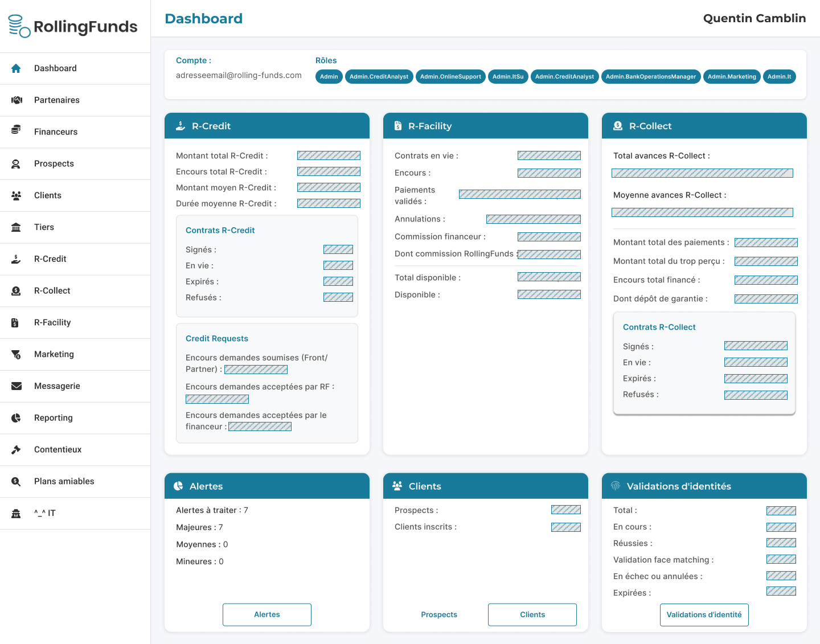This screenshot has width=820, height=644.
Task: Select Tiers in the sidebar
Action: click(75, 227)
